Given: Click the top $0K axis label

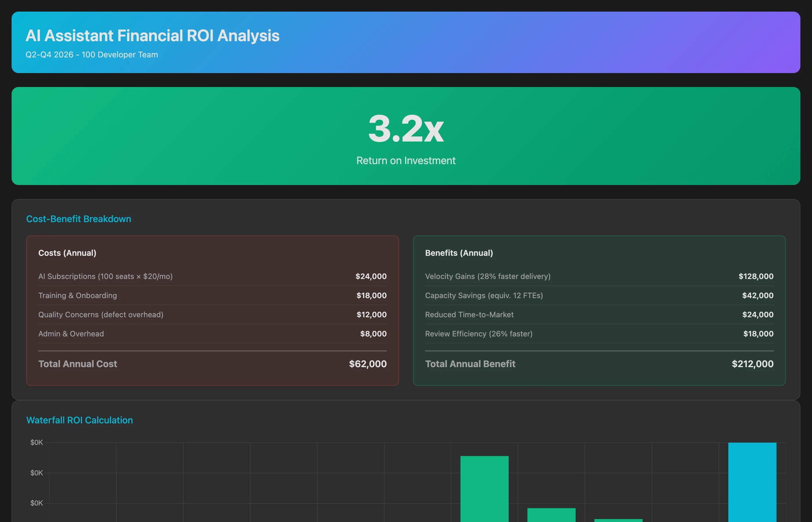Looking at the screenshot, I should click(x=37, y=442).
